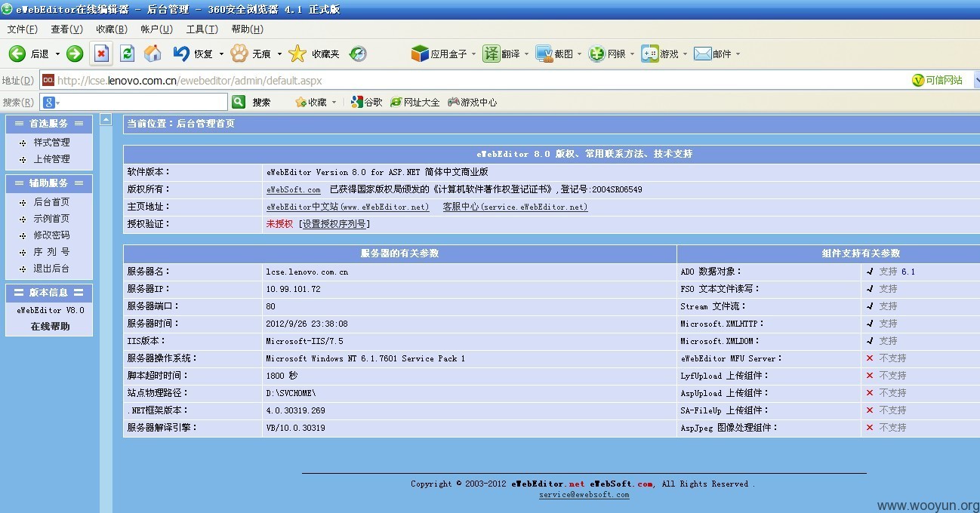The image size is (980, 513).
Task: Expand the 邮件 dropdown arrow
Action: tap(738, 54)
